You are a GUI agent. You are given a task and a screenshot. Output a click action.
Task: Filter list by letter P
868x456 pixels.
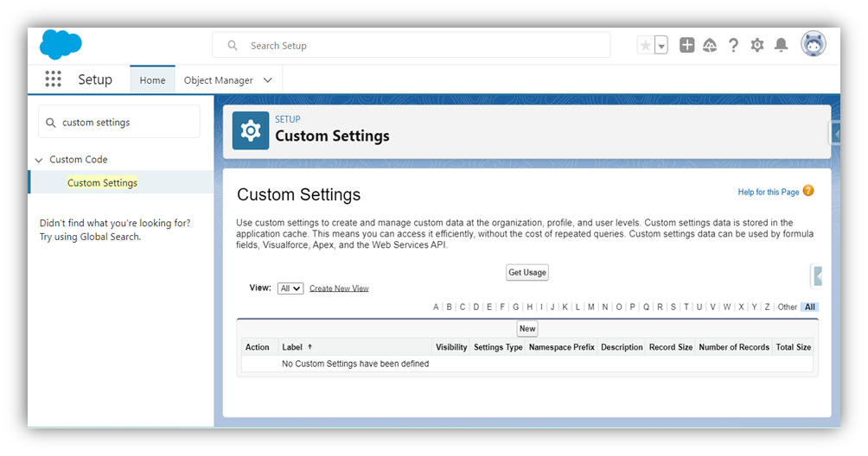pos(632,307)
